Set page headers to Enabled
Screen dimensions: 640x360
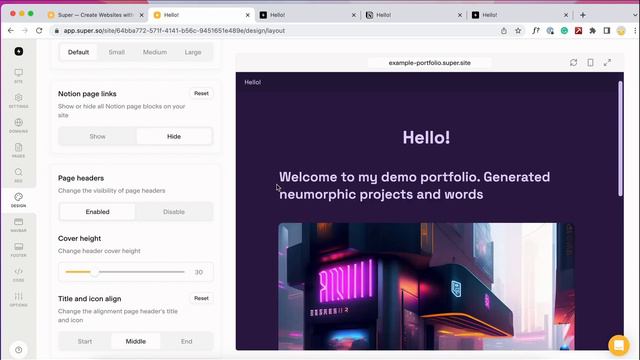[x=98, y=212]
